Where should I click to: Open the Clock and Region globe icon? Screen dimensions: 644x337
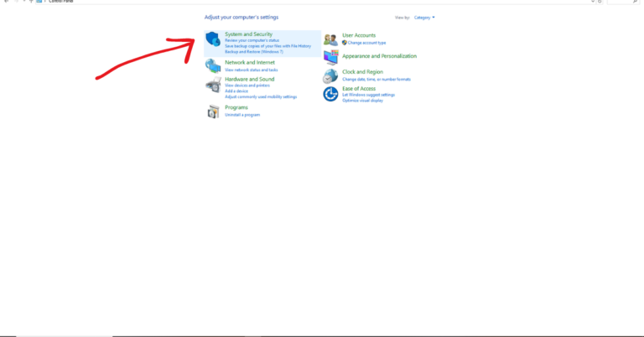coord(330,75)
